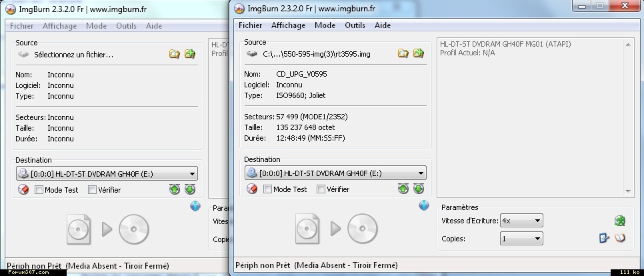Image resolution: width=644 pixels, height=276 pixels.
Task: Click tray eject up arrow in left window
Action: (x=175, y=189)
